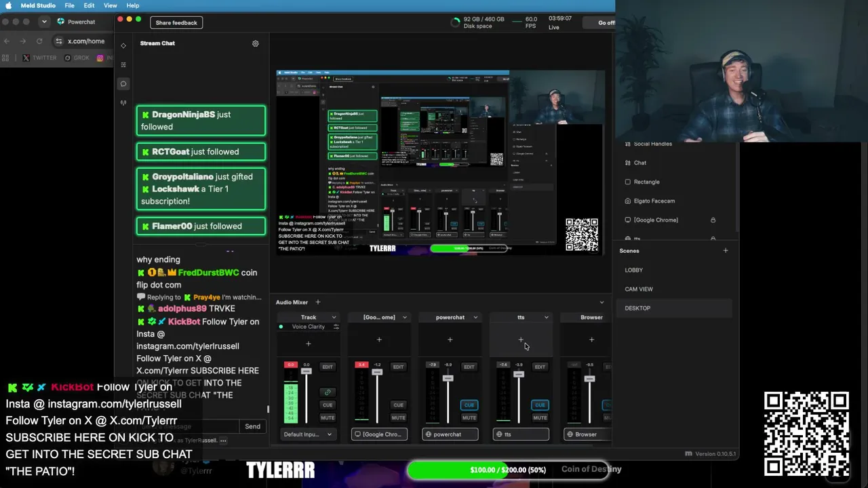Open the mixer sliders icon in the left sidebar
The width and height of the screenshot is (868, 488).
[123, 64]
